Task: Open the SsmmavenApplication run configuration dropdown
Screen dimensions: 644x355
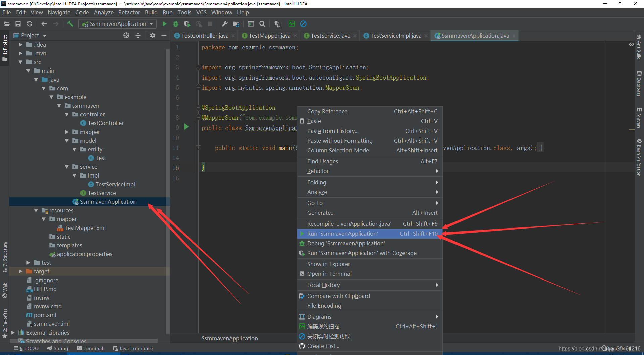Action: click(x=117, y=24)
